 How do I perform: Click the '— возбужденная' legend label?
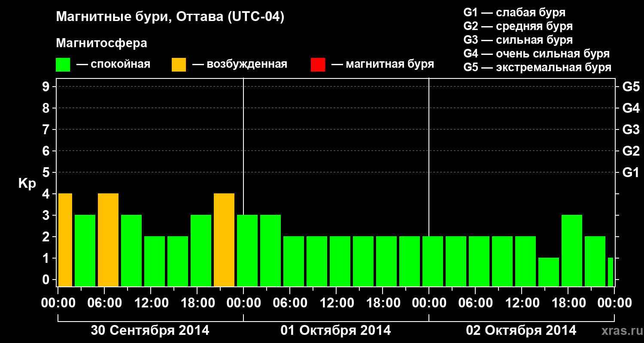(x=240, y=65)
